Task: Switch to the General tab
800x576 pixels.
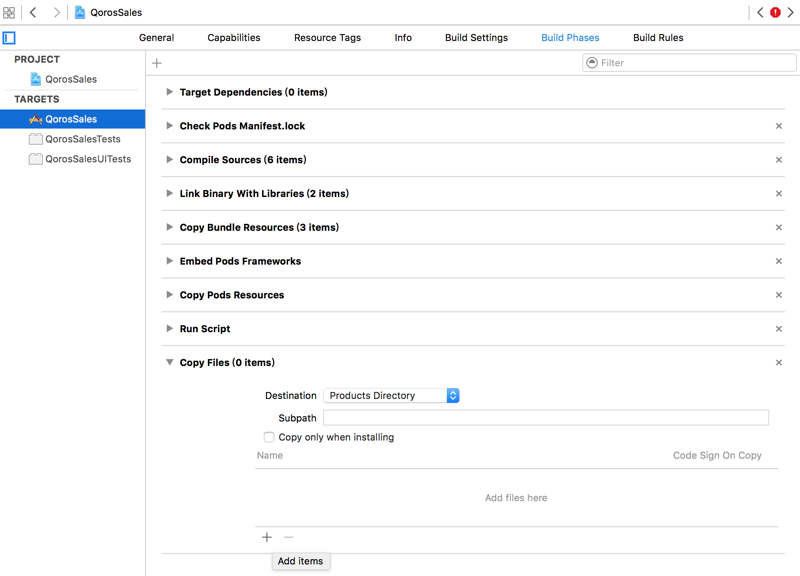Action: (156, 38)
